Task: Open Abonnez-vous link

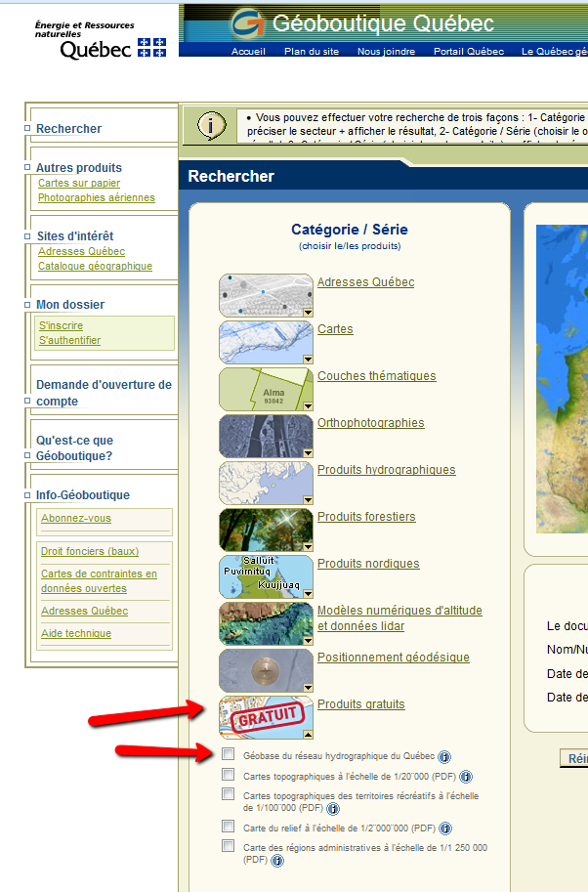Action: point(76,518)
